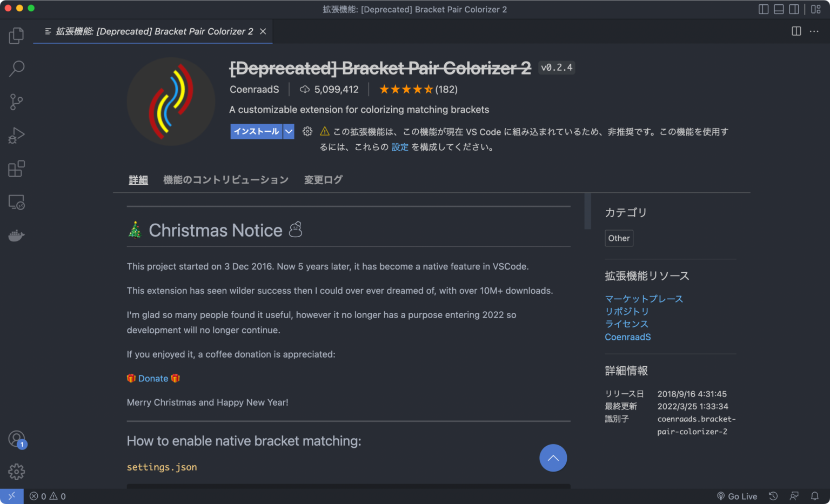Open the Source Control view
This screenshot has width=830, height=504.
(16, 102)
